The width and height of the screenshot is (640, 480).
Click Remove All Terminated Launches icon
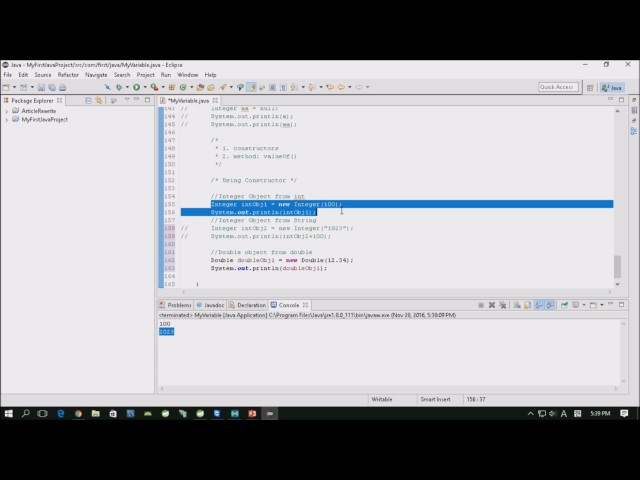pos(503,305)
